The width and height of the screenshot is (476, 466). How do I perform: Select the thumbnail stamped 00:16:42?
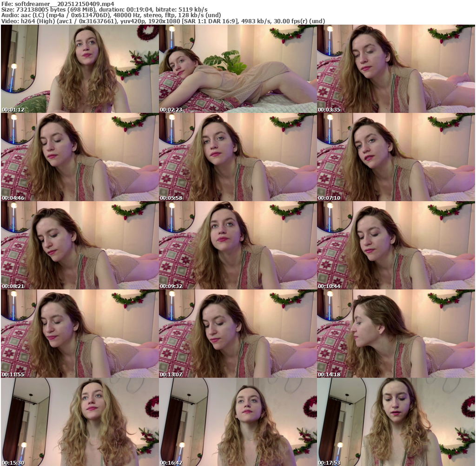tap(238, 422)
